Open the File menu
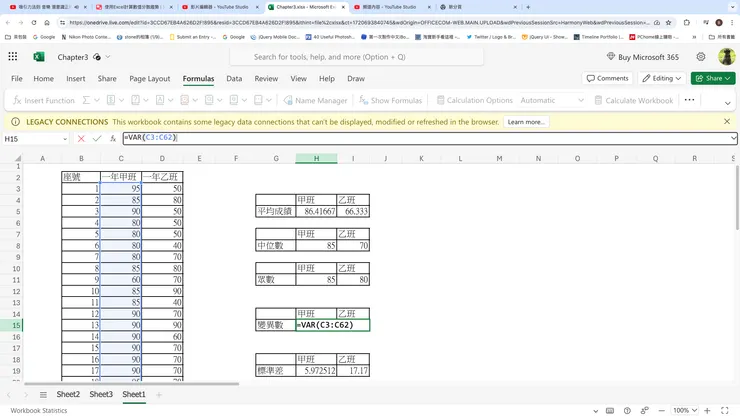Image resolution: width=740 pixels, height=416 pixels. (x=17, y=78)
